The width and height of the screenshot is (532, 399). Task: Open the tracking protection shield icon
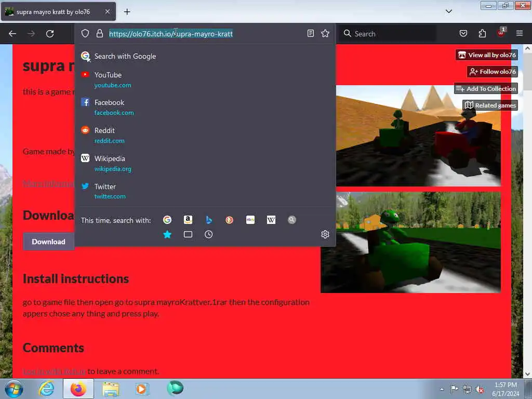(x=85, y=33)
